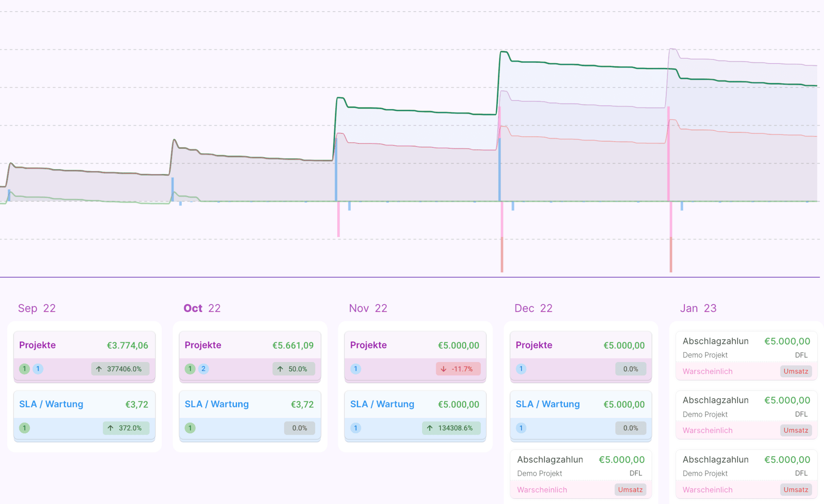Screen dimensions: 824x504
Task: Click Warscheinlich status in Dec 22 card
Action: 542,490
